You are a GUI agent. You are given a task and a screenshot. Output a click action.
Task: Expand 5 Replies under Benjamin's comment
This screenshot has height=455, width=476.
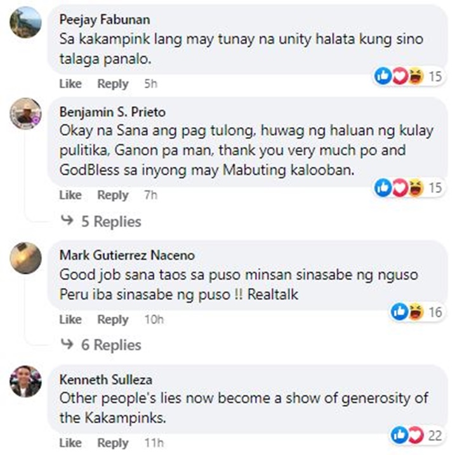click(111, 221)
